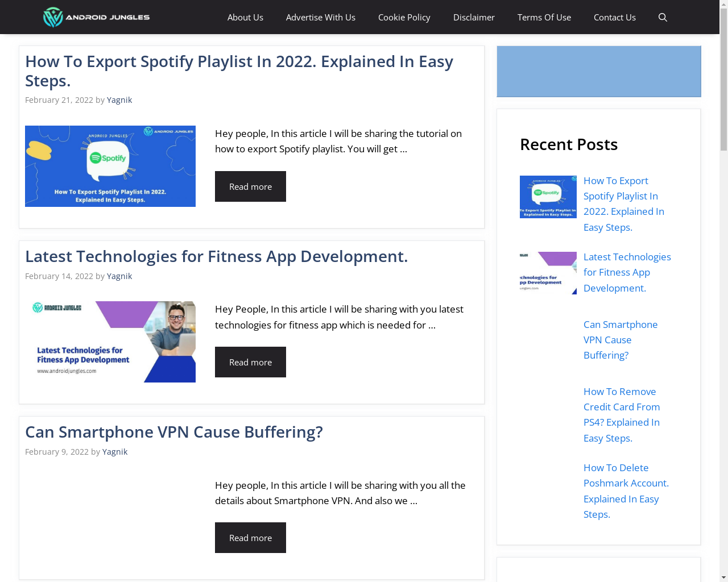Read more of the Fitness App article
The height and width of the screenshot is (582, 728).
click(250, 362)
